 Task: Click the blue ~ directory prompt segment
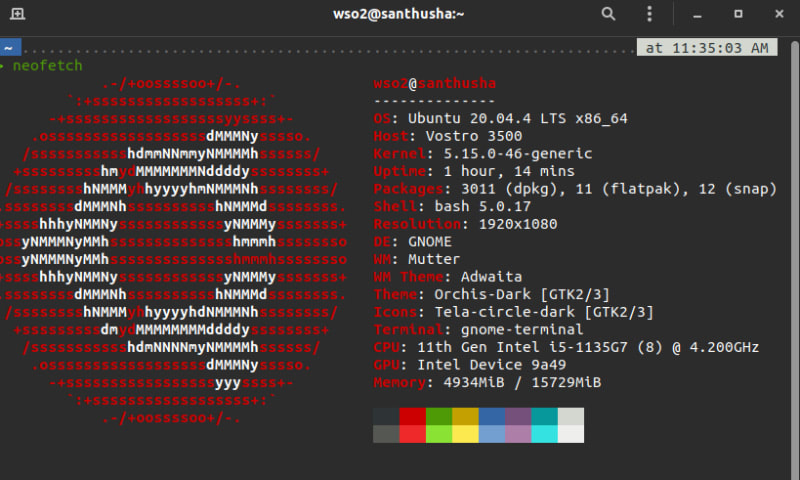tap(9, 47)
